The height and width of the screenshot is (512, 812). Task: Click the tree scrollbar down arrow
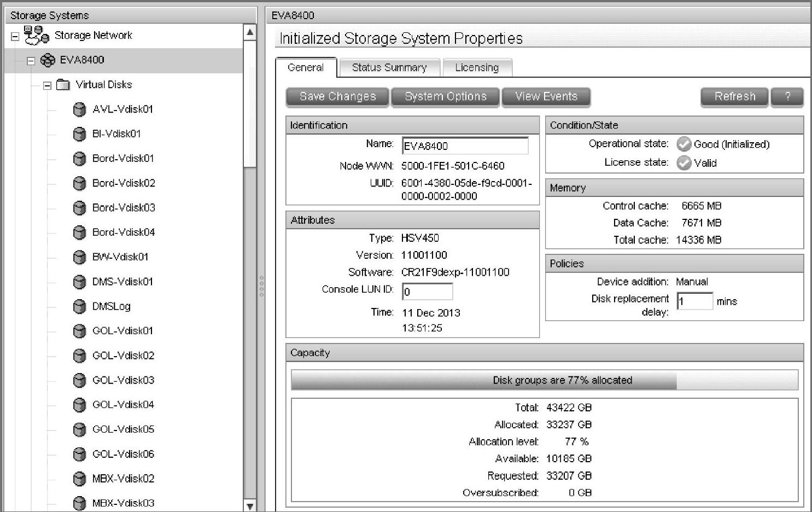(x=250, y=506)
